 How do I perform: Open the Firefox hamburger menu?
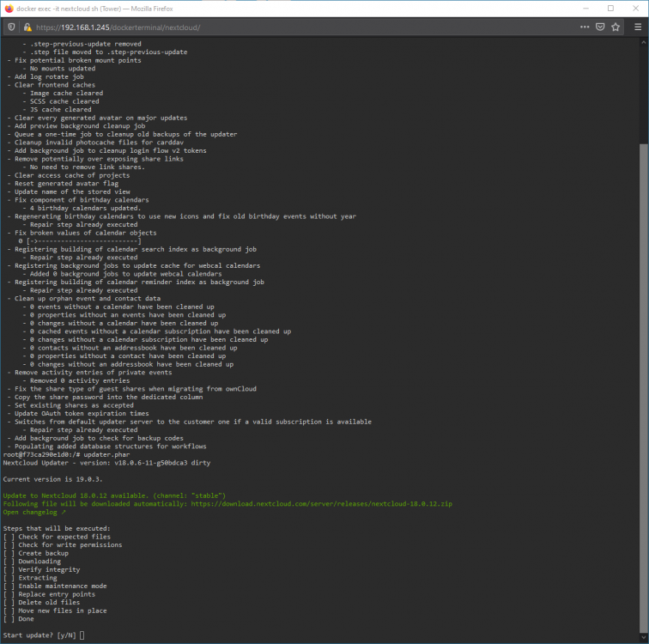tap(638, 27)
